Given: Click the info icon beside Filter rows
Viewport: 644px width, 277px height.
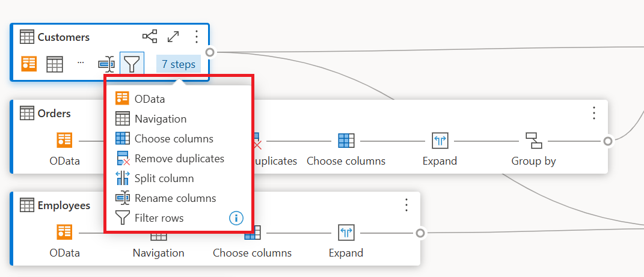Looking at the screenshot, I should click(x=236, y=218).
